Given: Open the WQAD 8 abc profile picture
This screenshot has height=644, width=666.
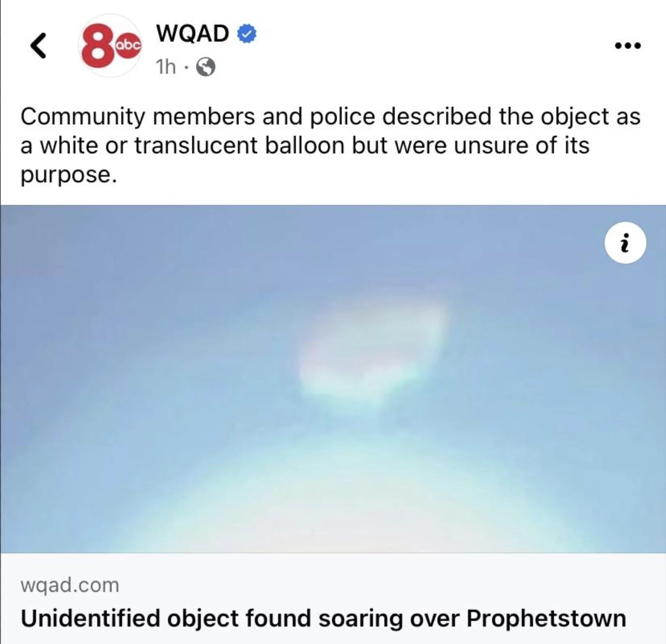Looking at the screenshot, I should [110, 46].
